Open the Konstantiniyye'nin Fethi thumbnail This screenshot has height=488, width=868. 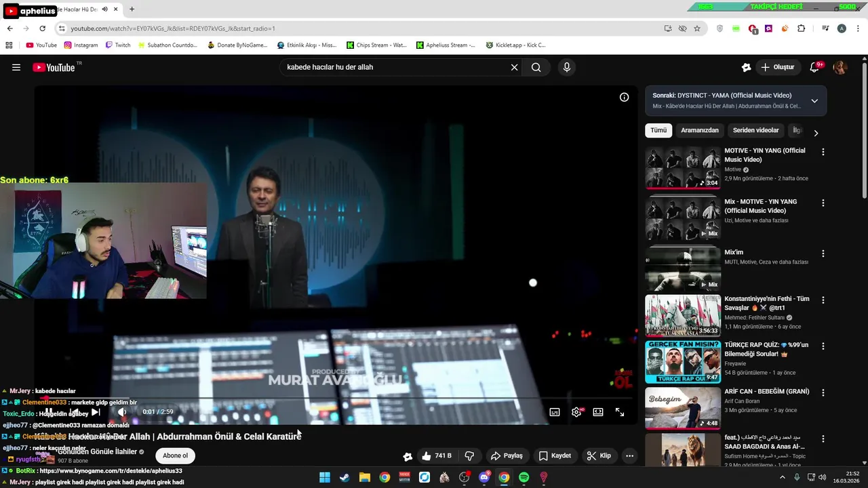pyautogui.click(x=683, y=315)
